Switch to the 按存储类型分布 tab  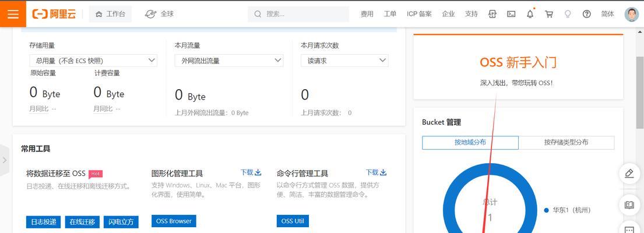point(566,142)
